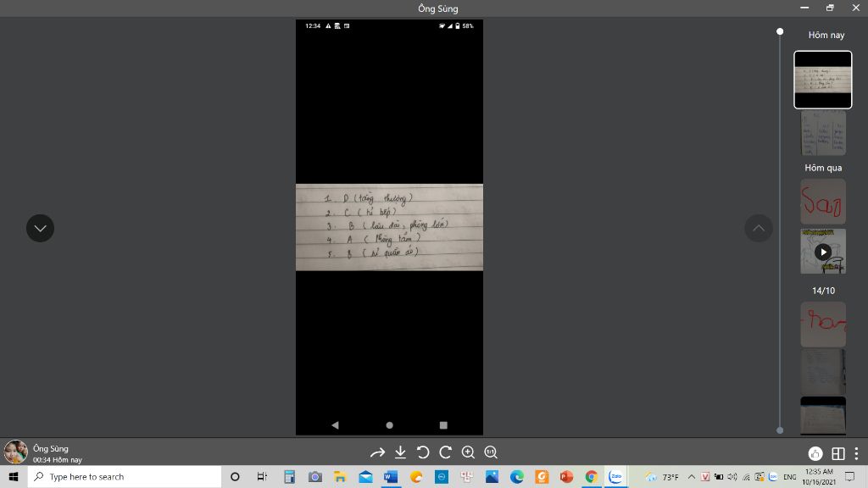868x488 pixels.
Task: Go to previous image with up chevron
Action: 759,228
